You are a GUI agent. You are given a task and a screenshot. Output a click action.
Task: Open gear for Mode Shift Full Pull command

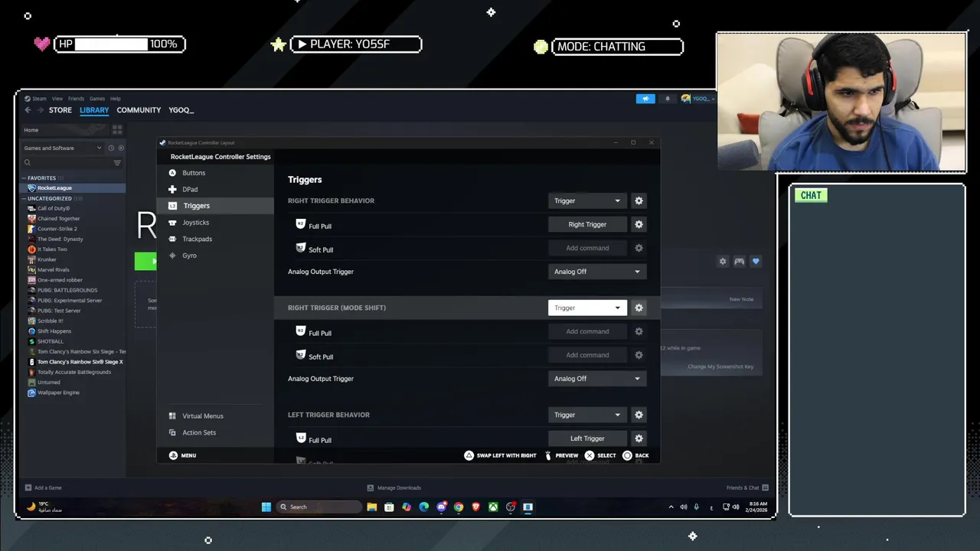pos(639,331)
